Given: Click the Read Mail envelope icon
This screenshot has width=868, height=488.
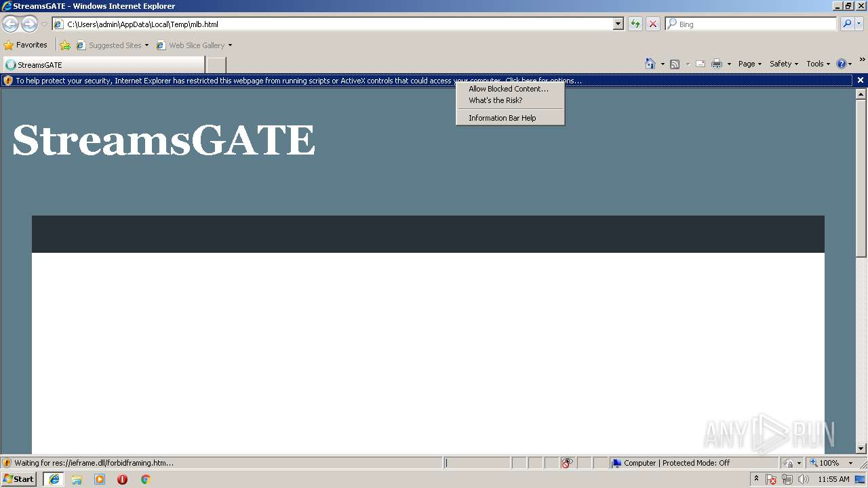Looking at the screenshot, I should pyautogui.click(x=701, y=64).
